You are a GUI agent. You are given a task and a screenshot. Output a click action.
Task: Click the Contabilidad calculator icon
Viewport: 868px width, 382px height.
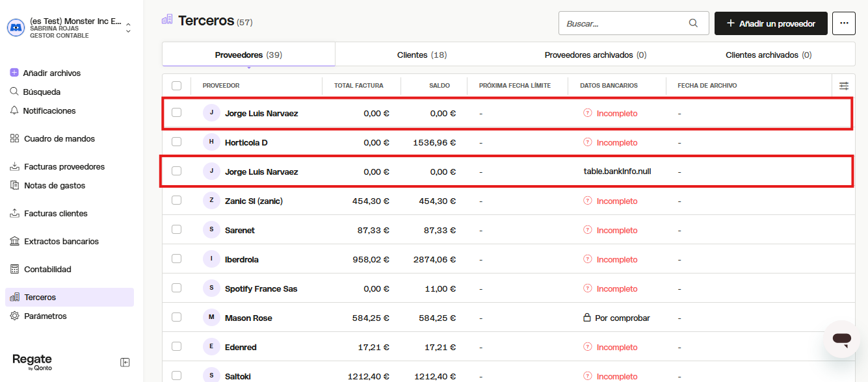(14, 269)
